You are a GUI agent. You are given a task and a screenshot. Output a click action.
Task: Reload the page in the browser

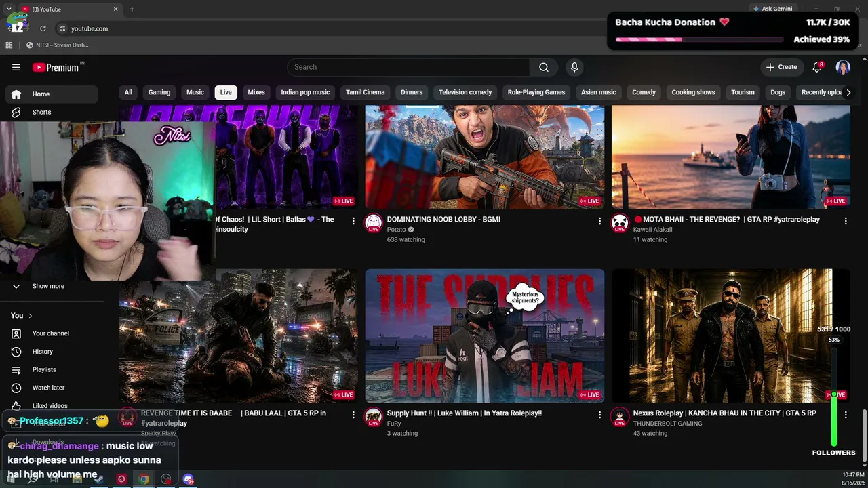pyautogui.click(x=43, y=28)
